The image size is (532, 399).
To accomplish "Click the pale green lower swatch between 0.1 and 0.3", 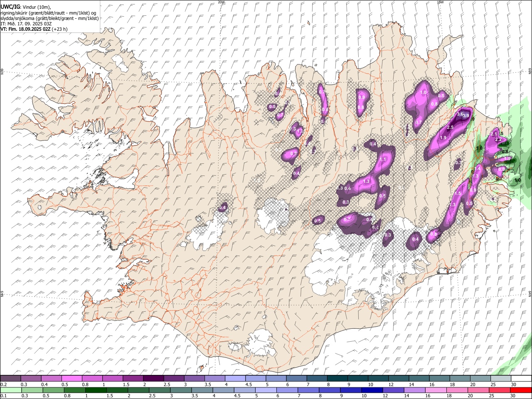I will point(11,390).
